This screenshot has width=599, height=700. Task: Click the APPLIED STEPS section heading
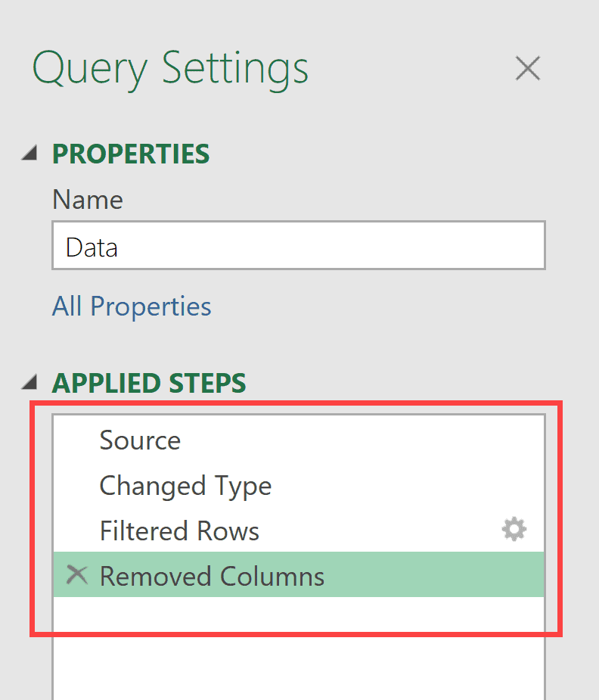pos(149,383)
